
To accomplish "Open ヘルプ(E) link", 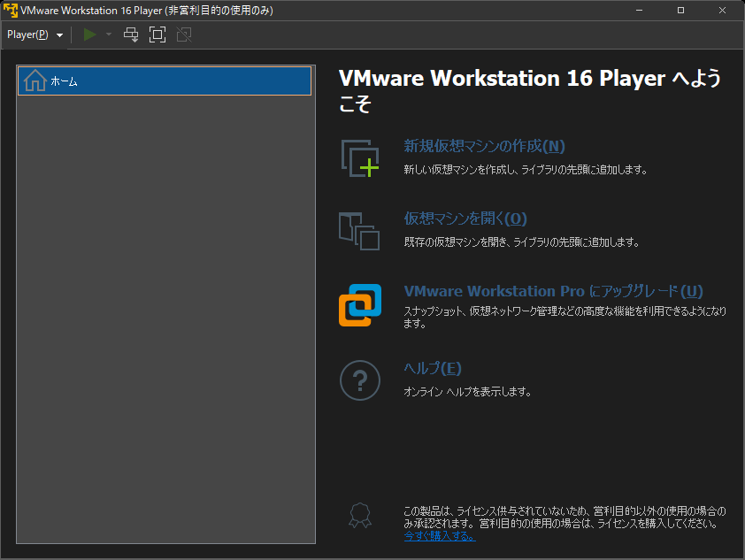I will [433, 368].
